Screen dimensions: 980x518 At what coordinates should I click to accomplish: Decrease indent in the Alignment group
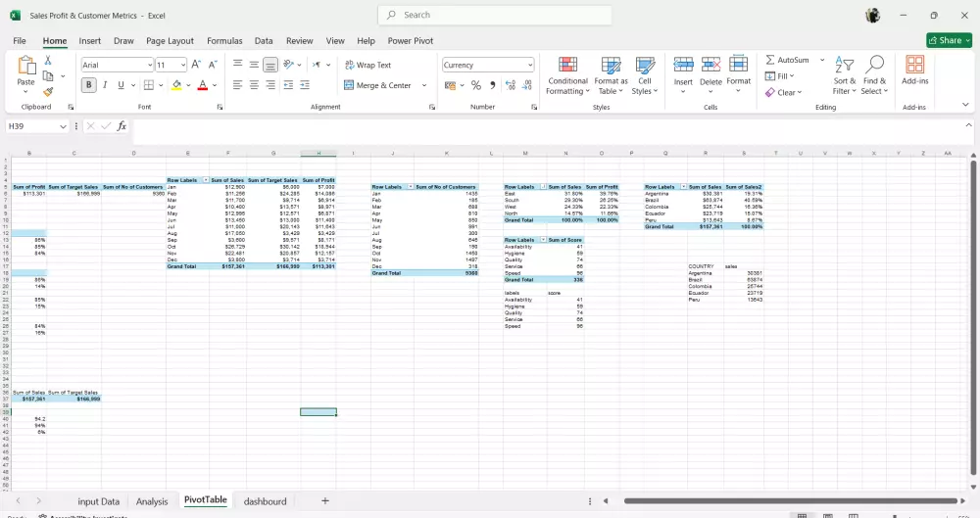[288, 85]
